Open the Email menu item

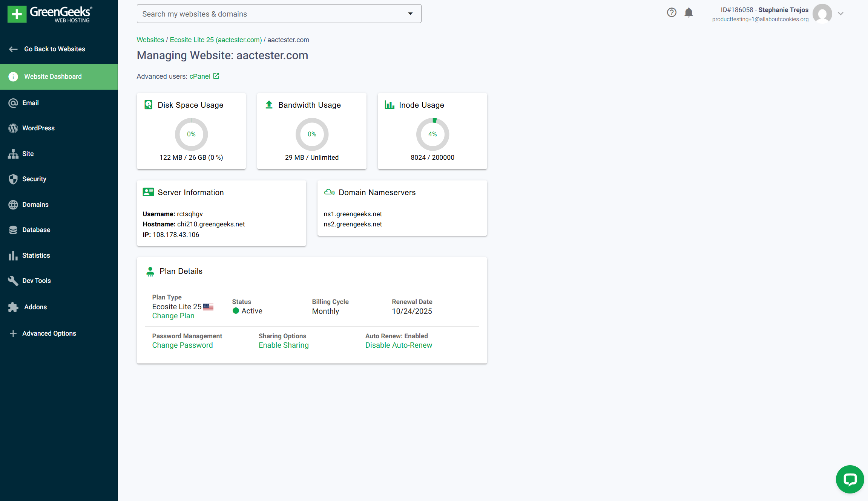[31, 103]
